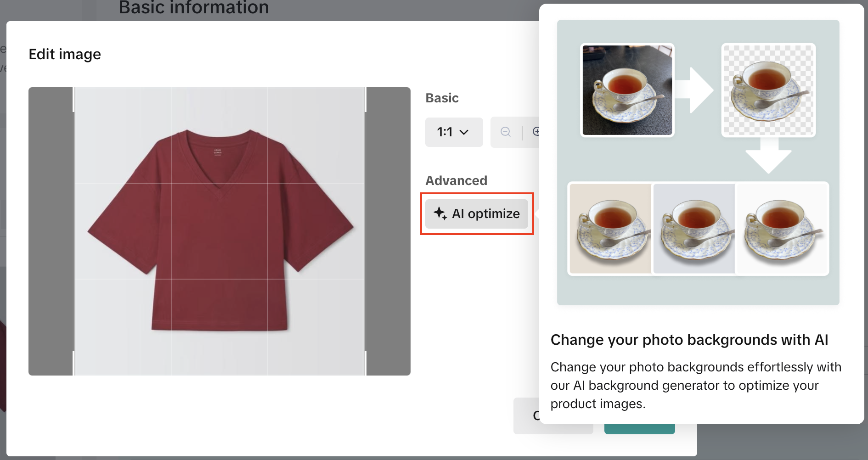Select the original teacup photo on dark table

pos(627,90)
